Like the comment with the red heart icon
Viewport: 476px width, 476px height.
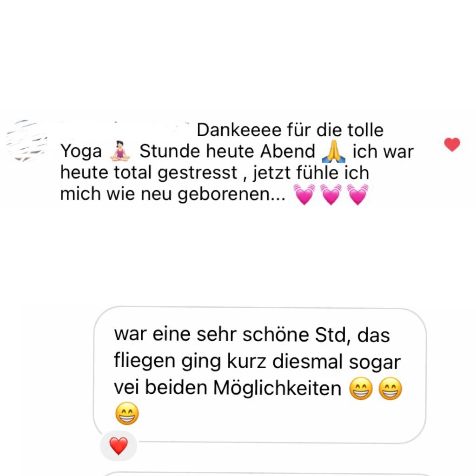pyautogui.click(x=452, y=144)
